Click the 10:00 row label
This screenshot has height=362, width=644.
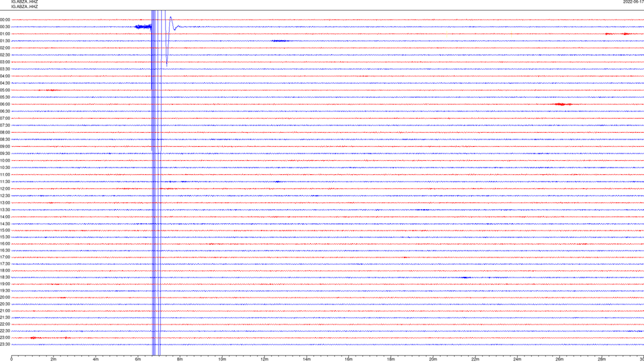click(5, 160)
